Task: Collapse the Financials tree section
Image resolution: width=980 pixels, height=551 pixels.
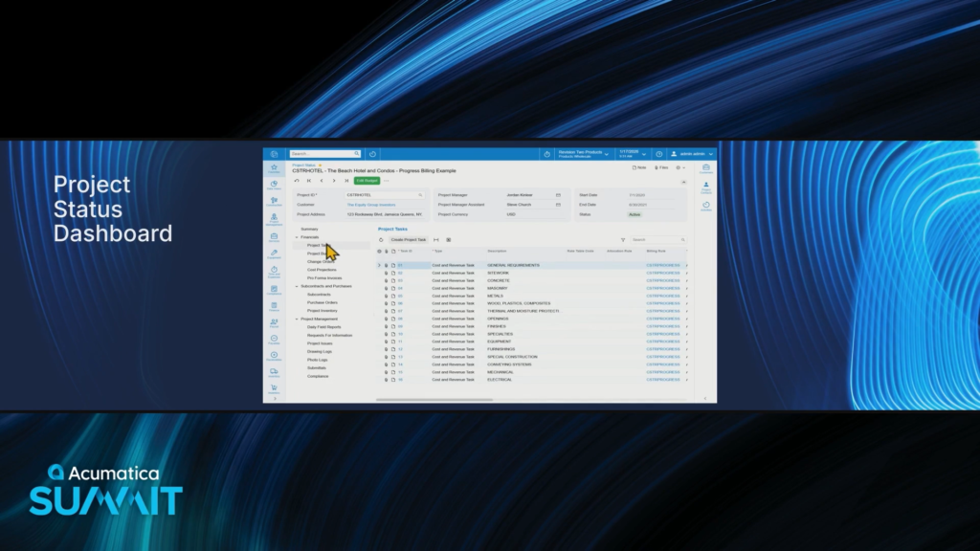Action: point(297,237)
